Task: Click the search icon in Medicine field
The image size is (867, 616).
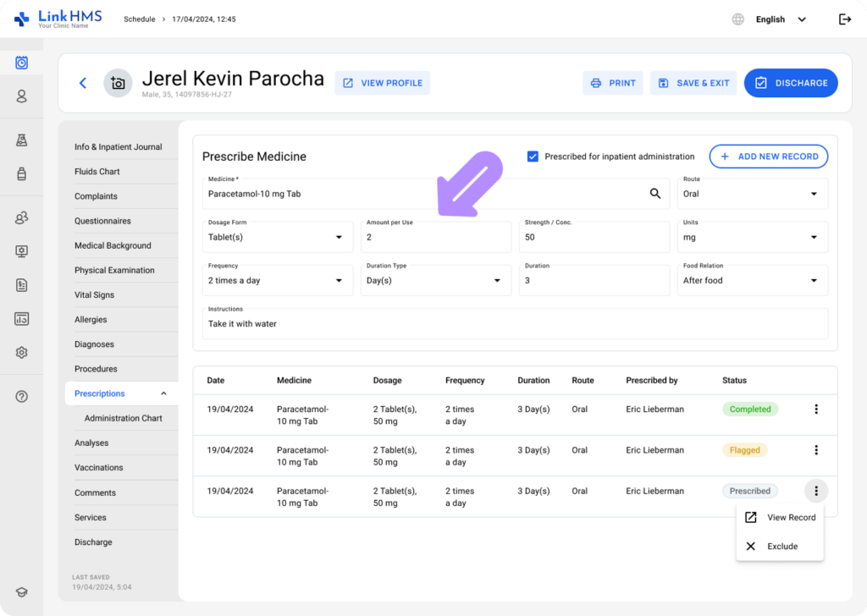Action: (x=654, y=194)
